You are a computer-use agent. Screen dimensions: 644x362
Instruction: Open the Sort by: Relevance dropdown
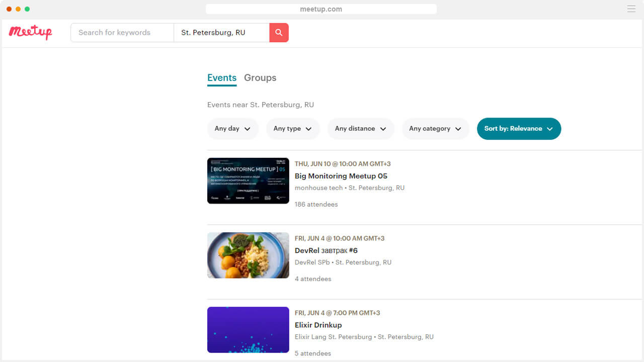tap(518, 129)
